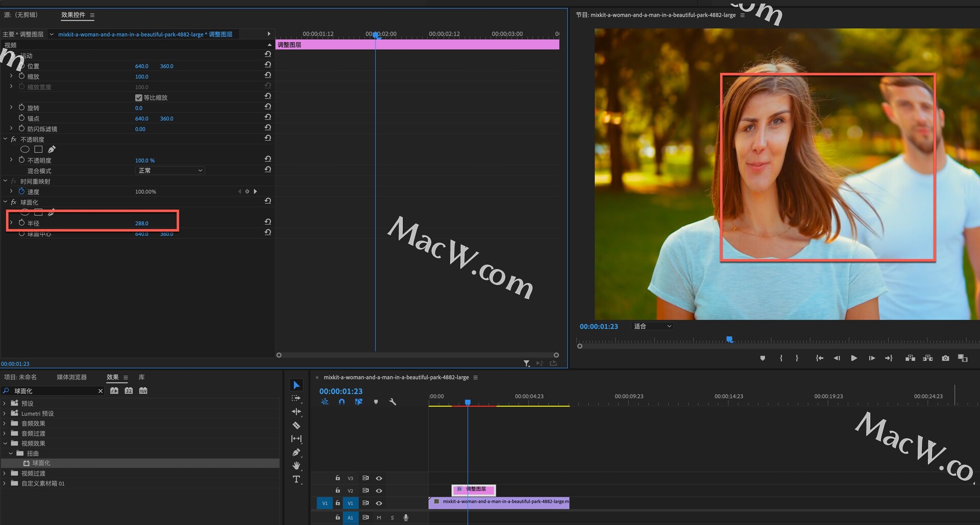Reset the 半径 parameter
Viewport: 980px width, 525px height.
(267, 222)
